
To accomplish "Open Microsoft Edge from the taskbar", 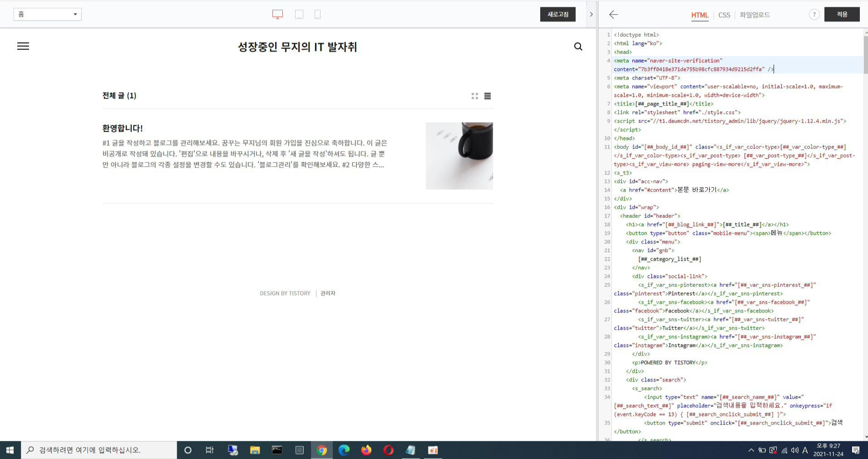I will point(344,450).
